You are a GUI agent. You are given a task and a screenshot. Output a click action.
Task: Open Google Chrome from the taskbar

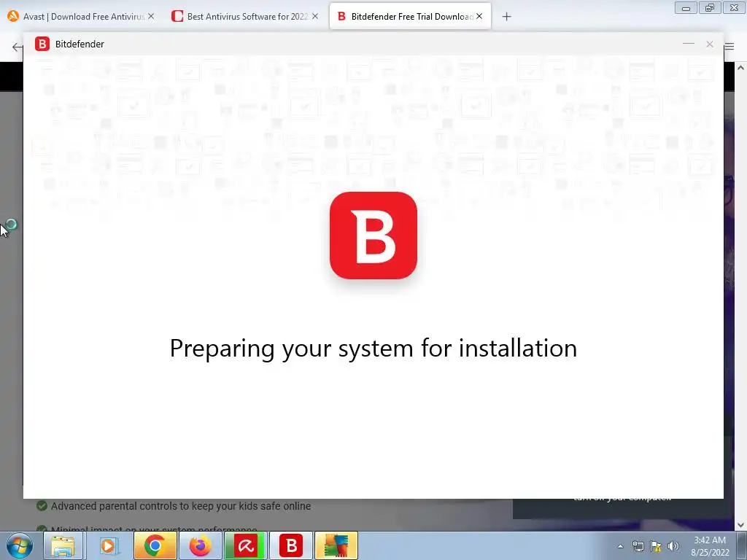[x=155, y=545]
